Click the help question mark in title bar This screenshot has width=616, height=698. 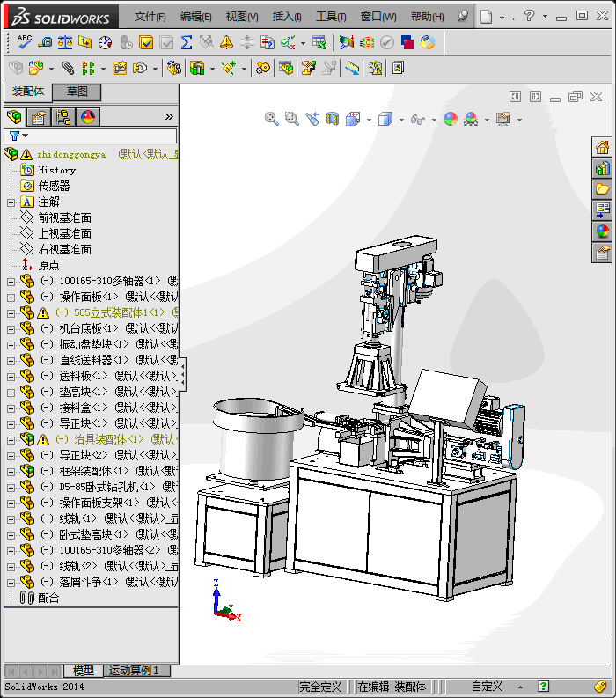[x=529, y=17]
